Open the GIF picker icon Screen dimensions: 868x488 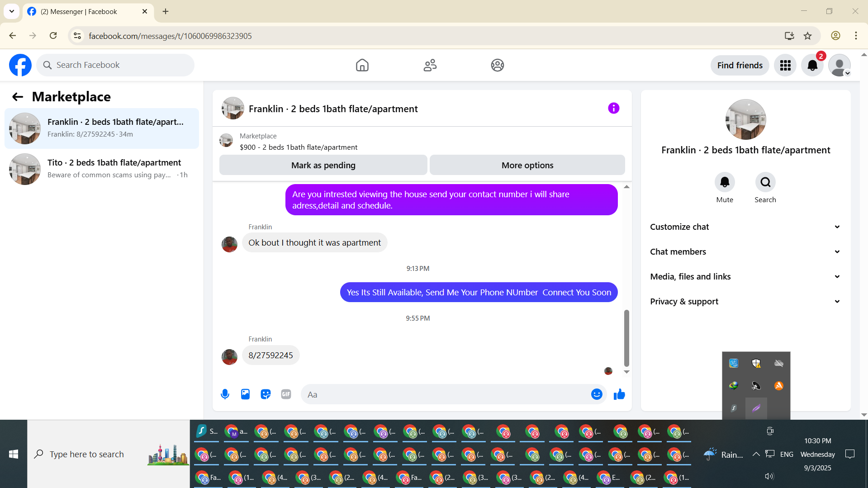tap(286, 394)
